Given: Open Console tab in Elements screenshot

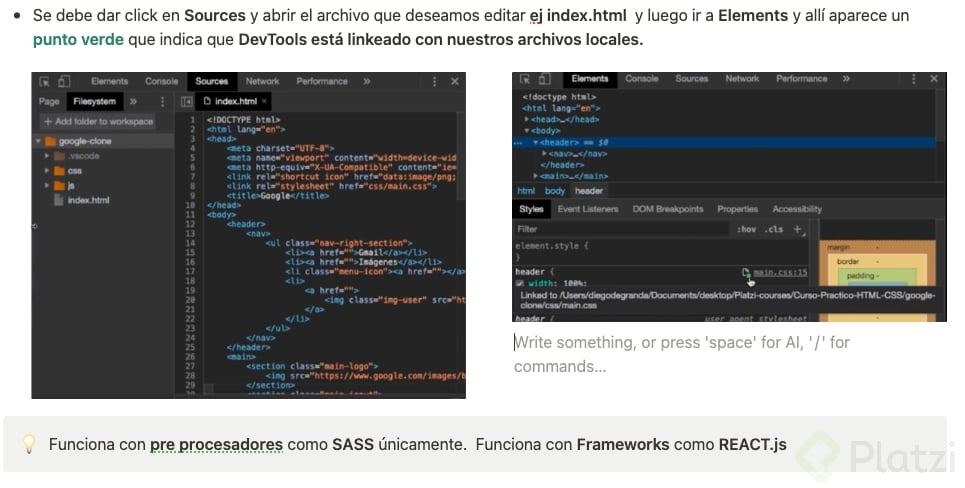Looking at the screenshot, I should click(x=642, y=79).
